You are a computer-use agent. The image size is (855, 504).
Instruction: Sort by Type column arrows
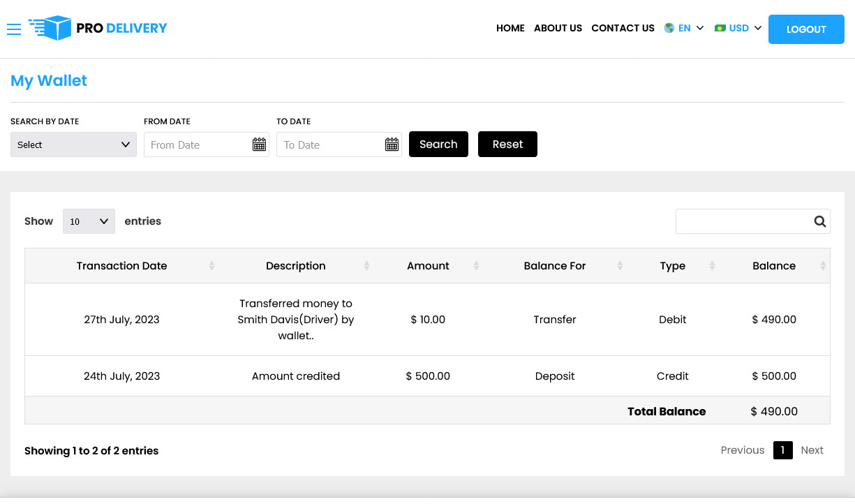coord(712,266)
